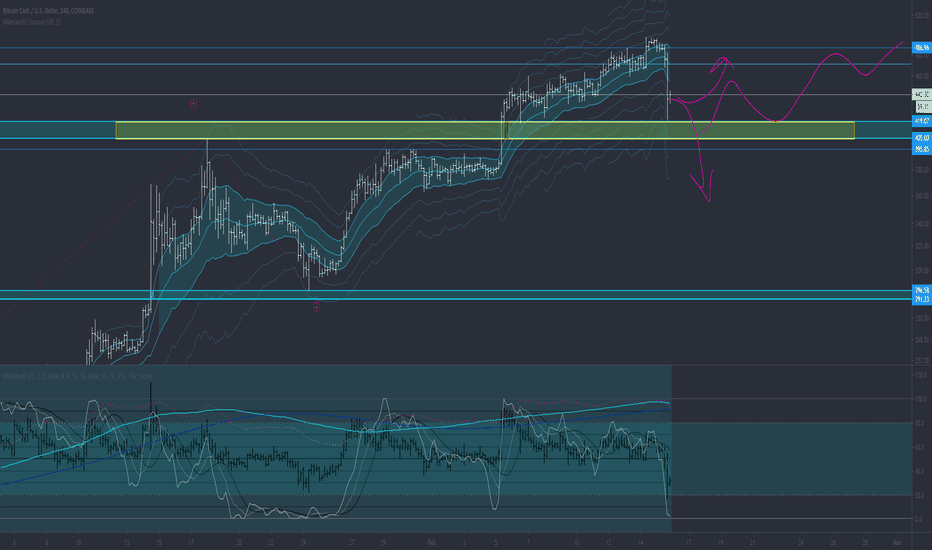Click the 0.0 oscillator scale value

pos(919,518)
